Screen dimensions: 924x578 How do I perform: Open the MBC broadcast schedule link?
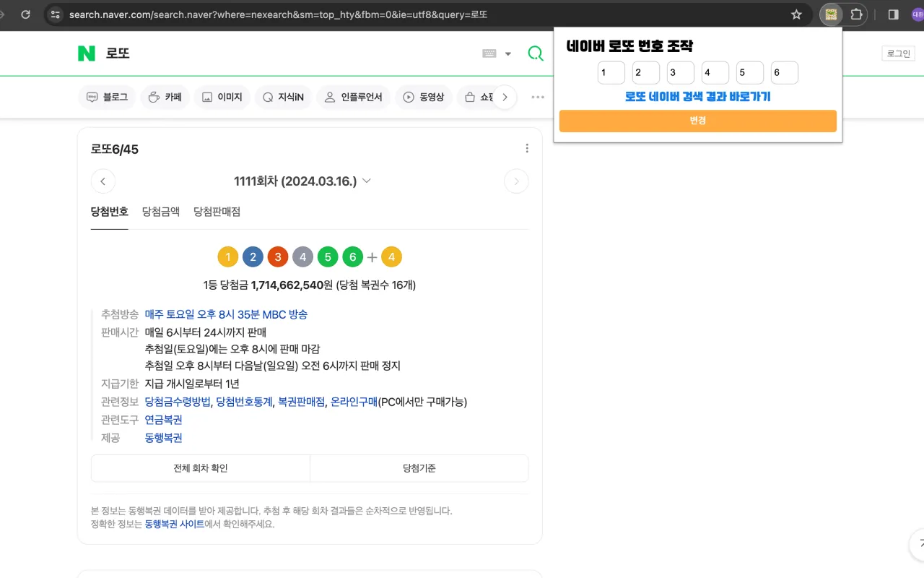(226, 314)
